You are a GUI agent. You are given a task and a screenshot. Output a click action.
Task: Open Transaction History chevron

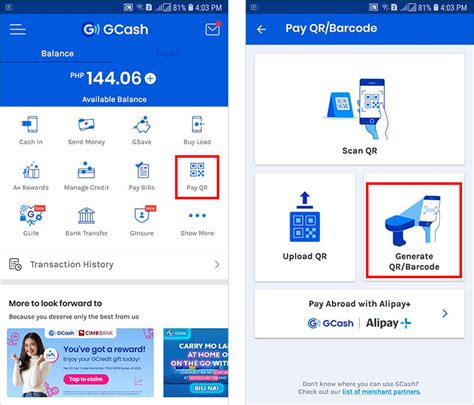tap(217, 264)
